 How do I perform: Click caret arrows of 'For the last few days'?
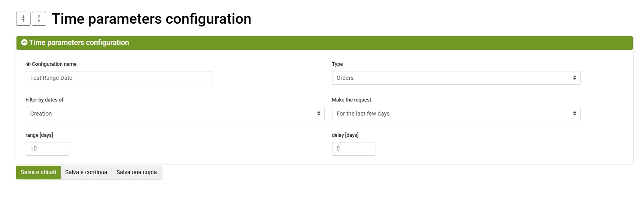[x=575, y=114]
